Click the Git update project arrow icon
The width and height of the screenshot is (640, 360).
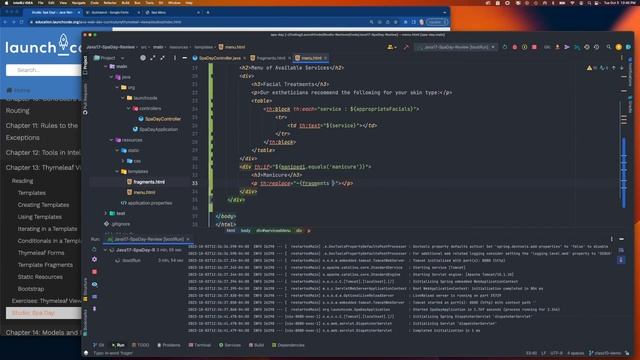(557, 47)
